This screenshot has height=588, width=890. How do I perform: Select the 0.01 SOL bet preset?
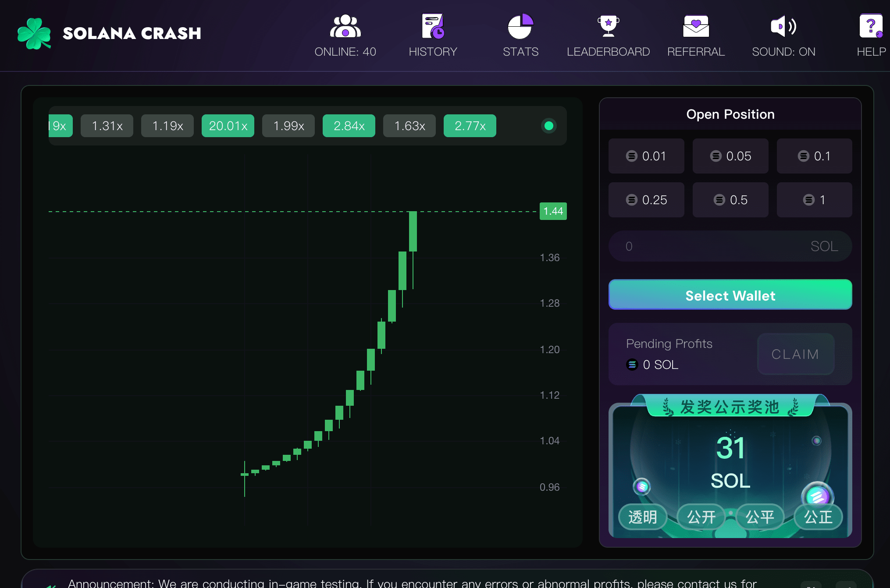pyautogui.click(x=646, y=156)
